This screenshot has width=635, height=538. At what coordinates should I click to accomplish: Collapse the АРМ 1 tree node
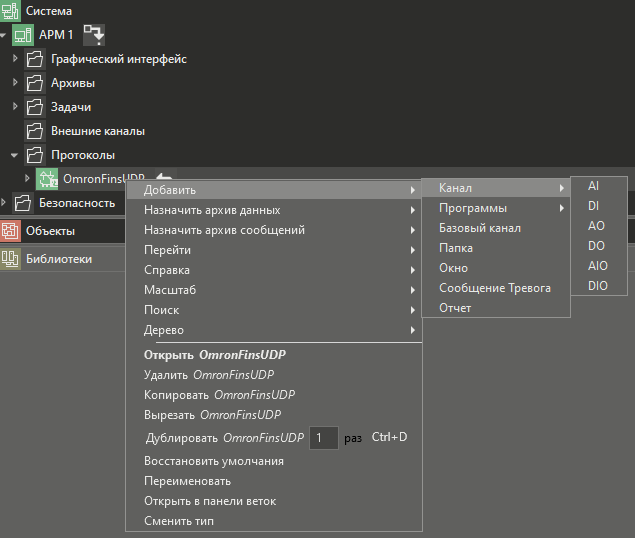[x=3, y=35]
